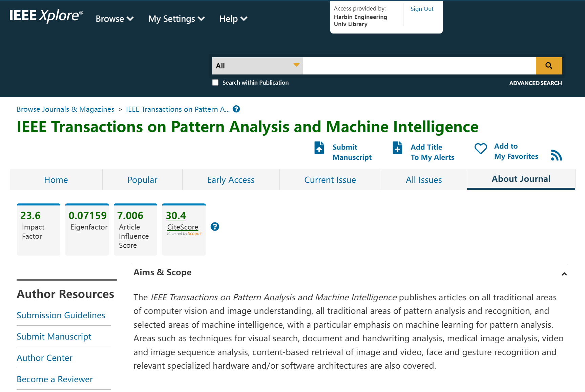Open the Submission Guidelines link

tap(61, 315)
